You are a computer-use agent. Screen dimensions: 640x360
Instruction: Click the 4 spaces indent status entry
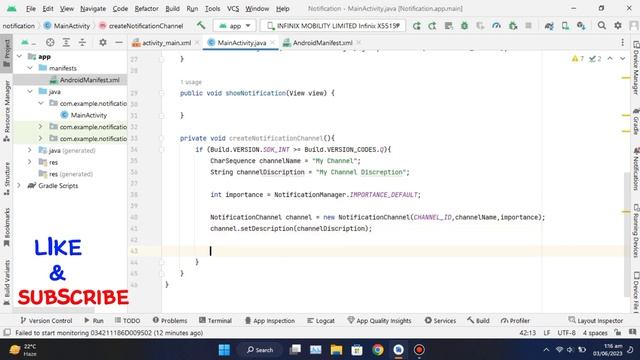(x=595, y=333)
